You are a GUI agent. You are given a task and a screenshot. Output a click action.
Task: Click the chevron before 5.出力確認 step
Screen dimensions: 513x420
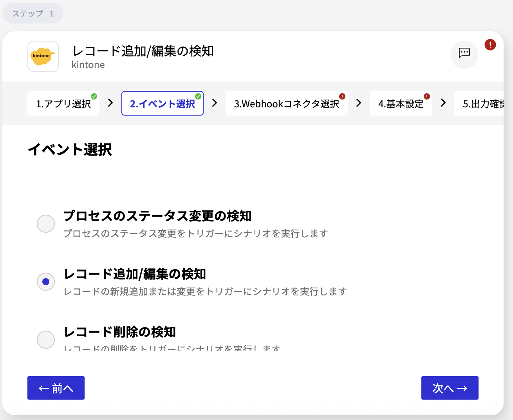pos(443,103)
